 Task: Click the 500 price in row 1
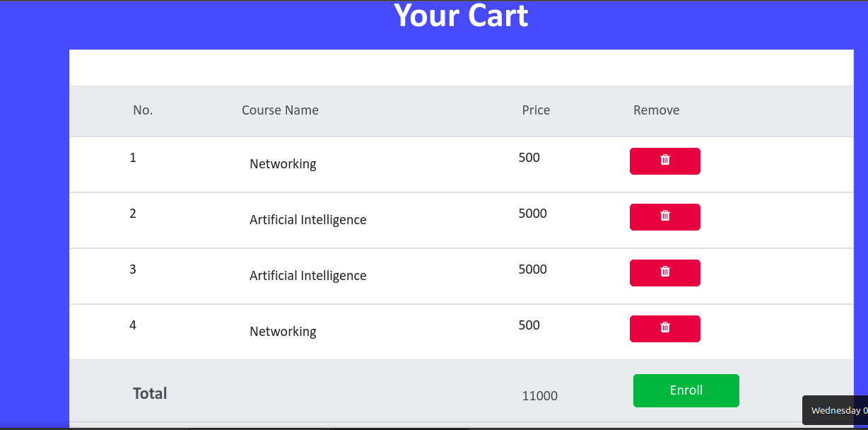coord(529,158)
